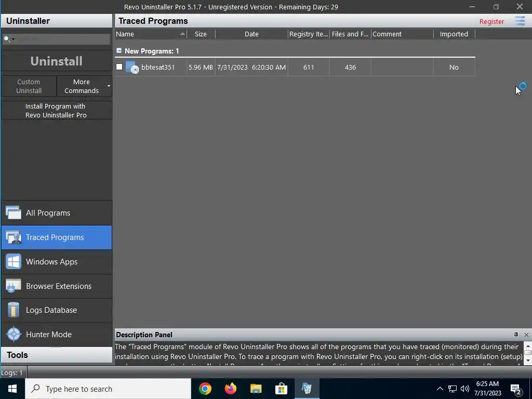
Task: Show hidden tray icons chevron
Action: [x=440, y=389]
